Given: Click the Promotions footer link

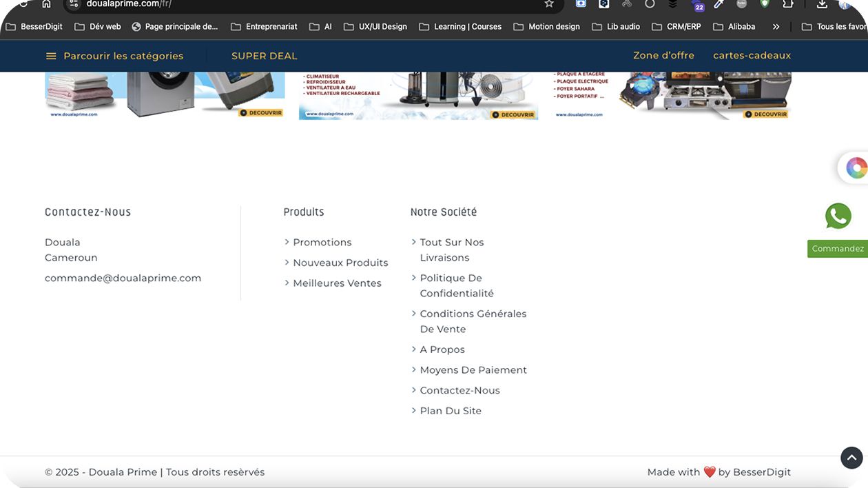Looking at the screenshot, I should pos(322,242).
